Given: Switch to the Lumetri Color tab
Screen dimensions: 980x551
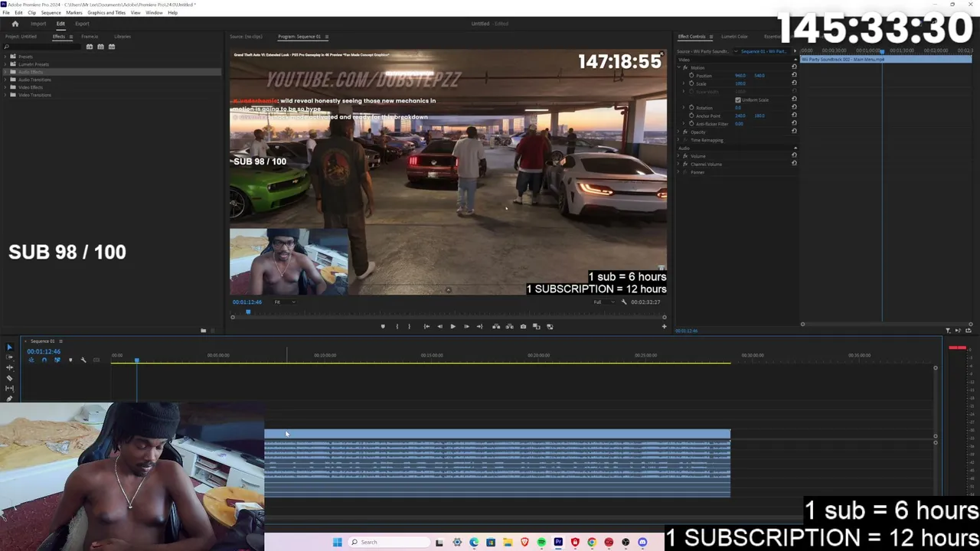Looking at the screenshot, I should pyautogui.click(x=734, y=37).
